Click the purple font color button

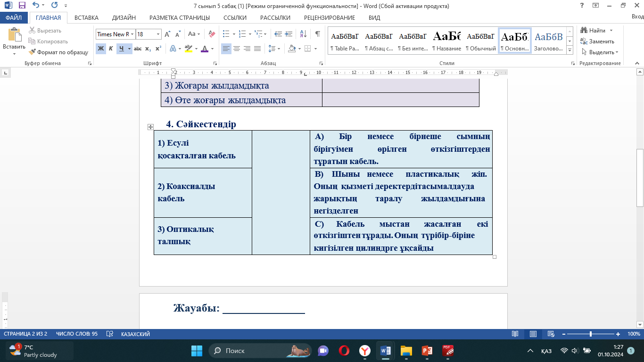pos(204,49)
